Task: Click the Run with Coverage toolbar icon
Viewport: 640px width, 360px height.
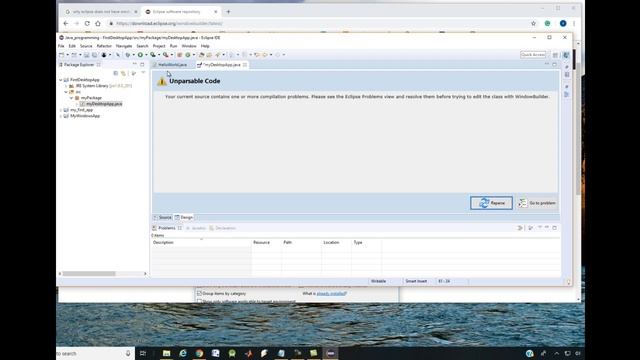Action: coord(153,55)
